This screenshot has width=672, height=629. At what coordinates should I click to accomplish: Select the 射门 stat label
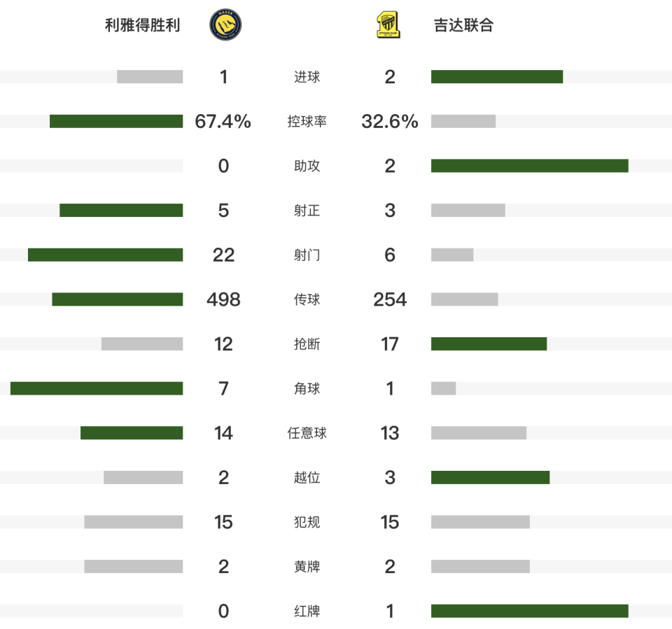tap(307, 255)
